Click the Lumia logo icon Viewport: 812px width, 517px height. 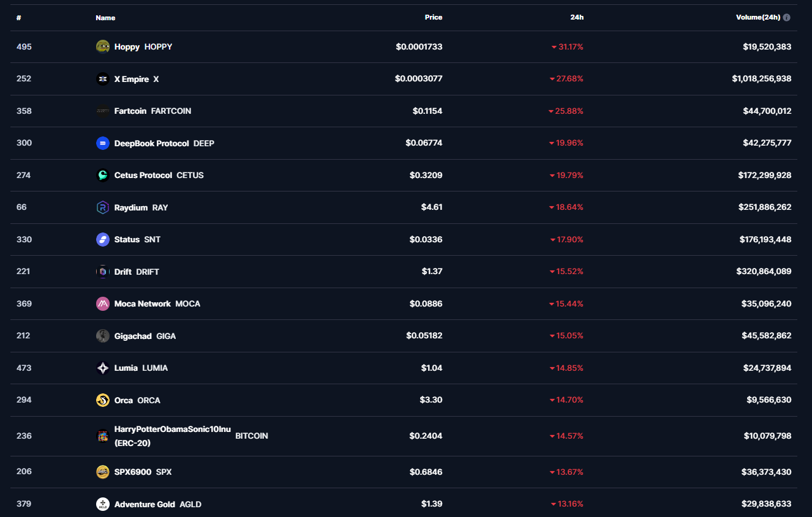click(x=103, y=368)
